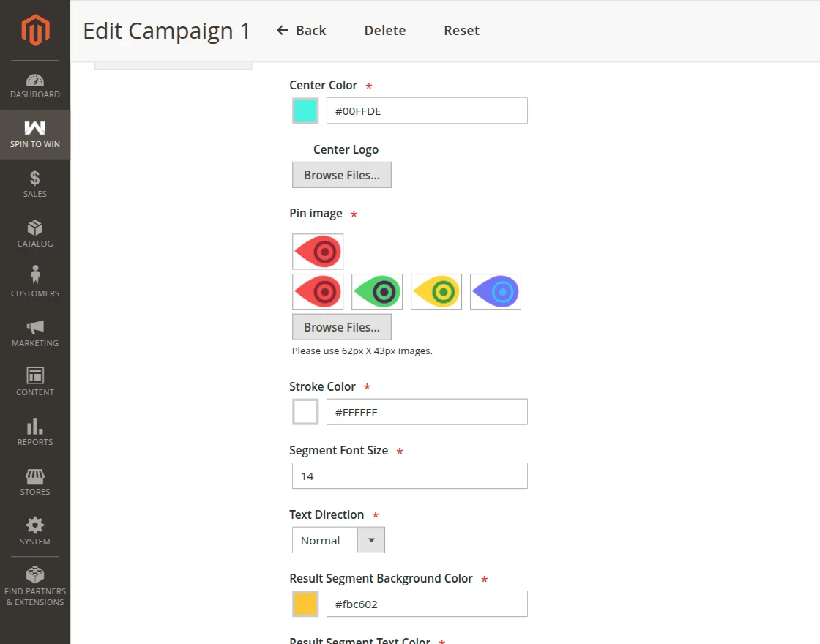Click the Segment Font Size field
The height and width of the screenshot is (644, 820).
[x=409, y=476]
